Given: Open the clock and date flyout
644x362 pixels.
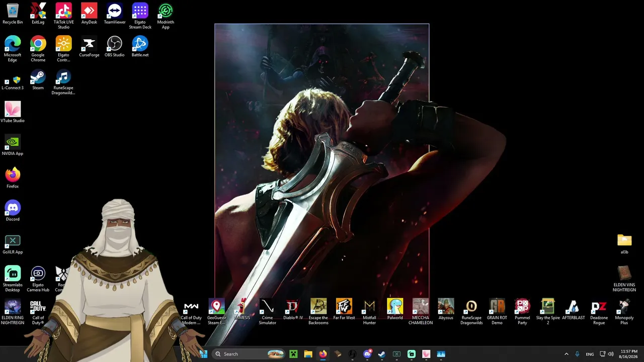Looking at the screenshot, I should pos(628,354).
